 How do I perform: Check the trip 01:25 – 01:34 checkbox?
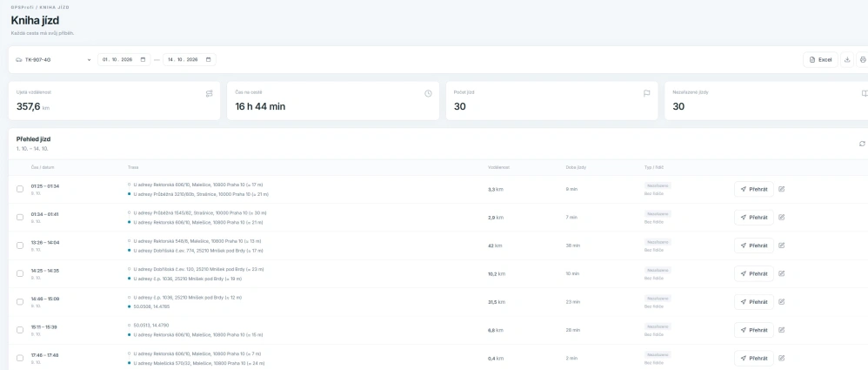pyautogui.click(x=20, y=189)
